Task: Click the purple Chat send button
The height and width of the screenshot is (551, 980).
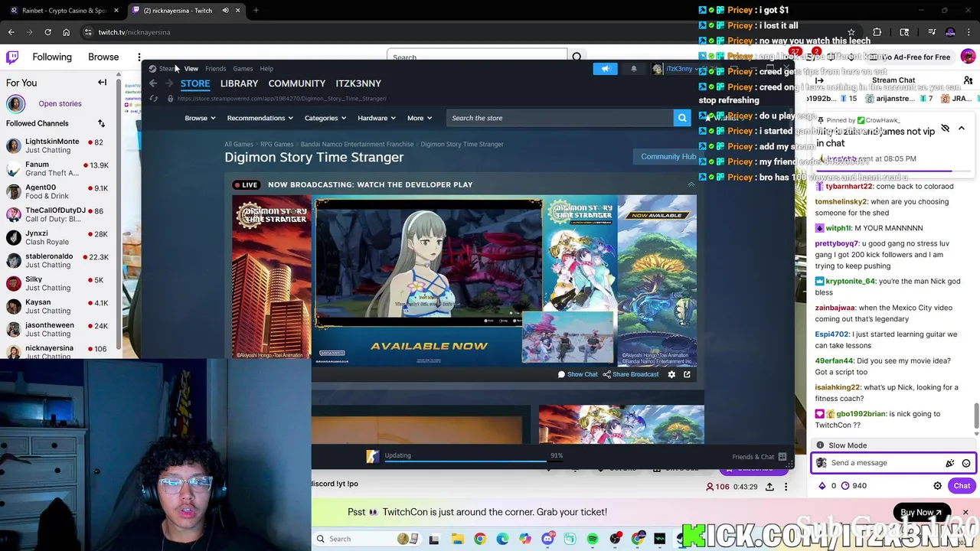Action: click(962, 486)
